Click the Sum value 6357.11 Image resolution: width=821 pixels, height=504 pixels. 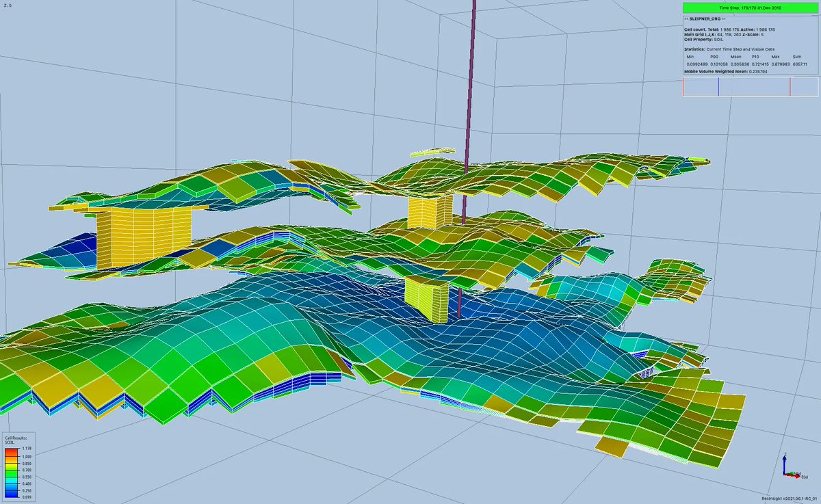pos(800,64)
